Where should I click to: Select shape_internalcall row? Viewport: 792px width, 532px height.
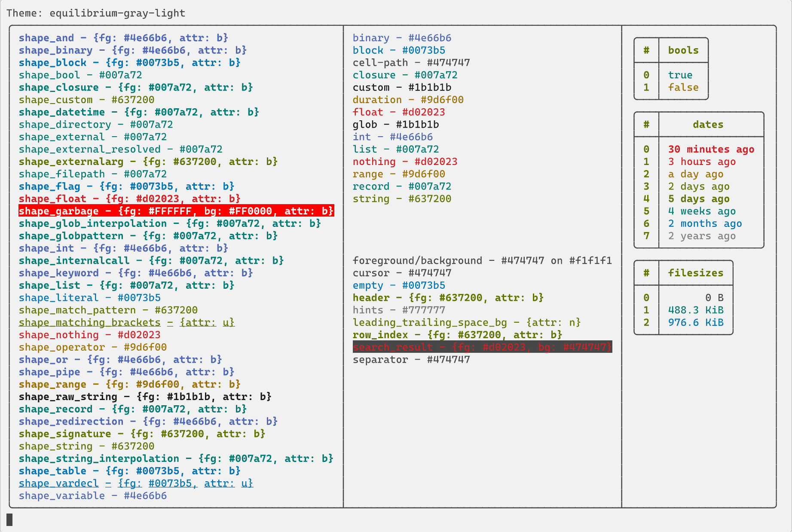point(151,261)
